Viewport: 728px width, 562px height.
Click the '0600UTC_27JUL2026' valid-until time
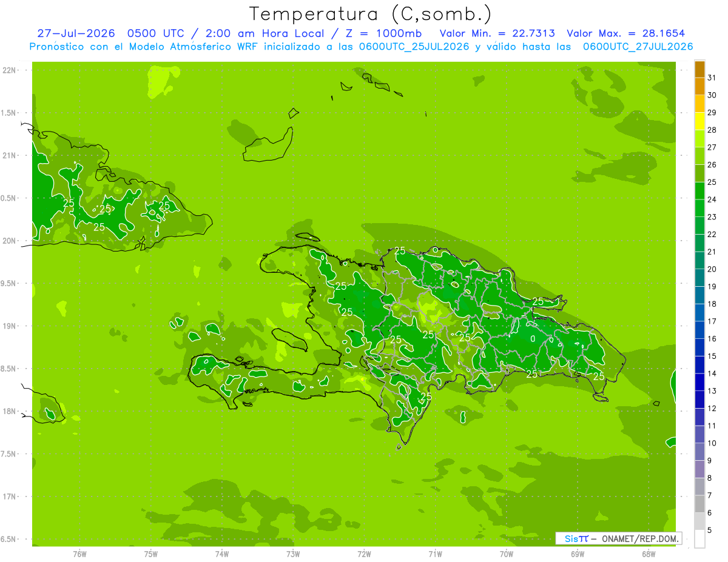(x=638, y=47)
